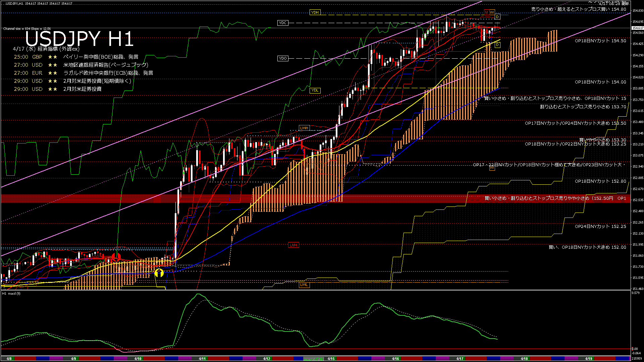Click the 4/10 date marker on timeline
Screen dimensions: 644x362
[x=138, y=359]
